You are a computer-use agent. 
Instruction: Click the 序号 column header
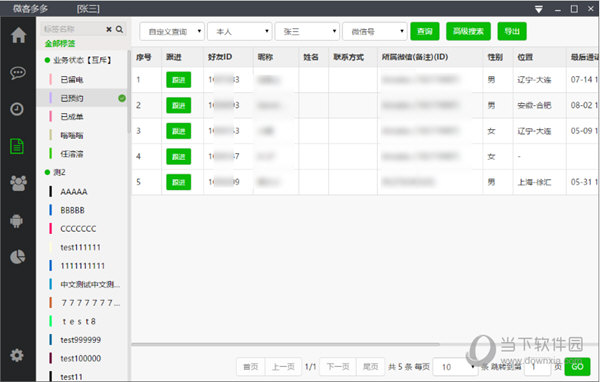(x=144, y=57)
